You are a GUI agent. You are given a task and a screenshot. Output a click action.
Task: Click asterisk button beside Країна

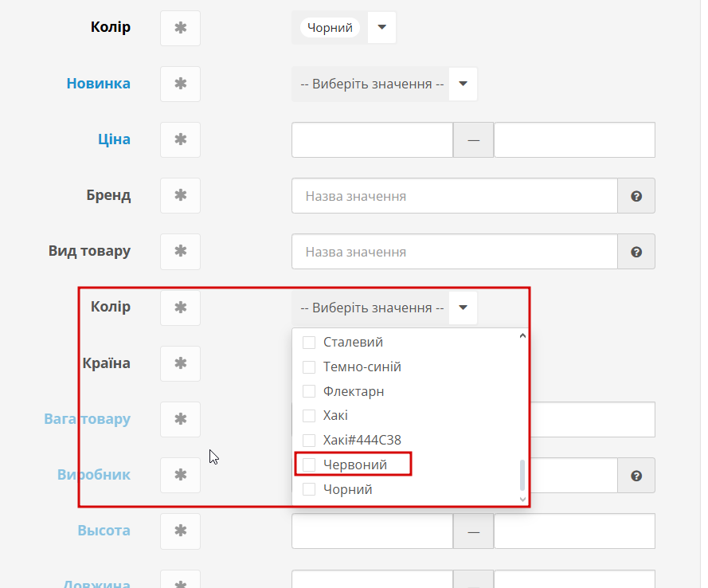coord(180,363)
